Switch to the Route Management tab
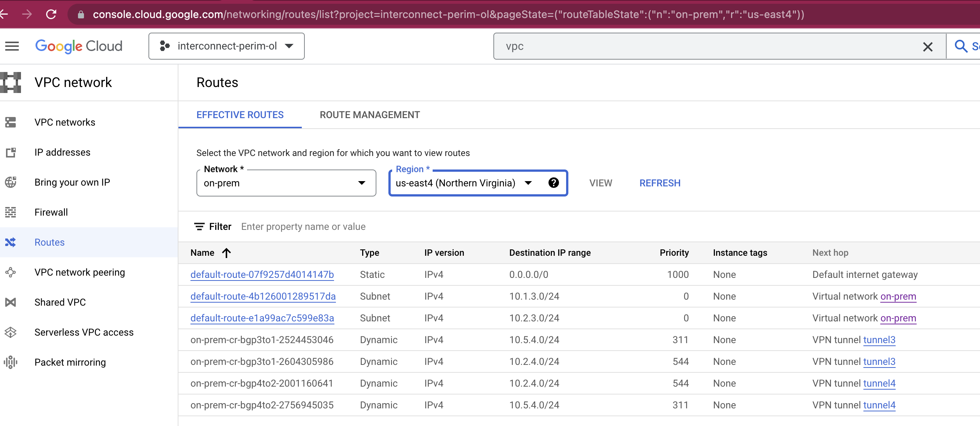 tap(369, 115)
